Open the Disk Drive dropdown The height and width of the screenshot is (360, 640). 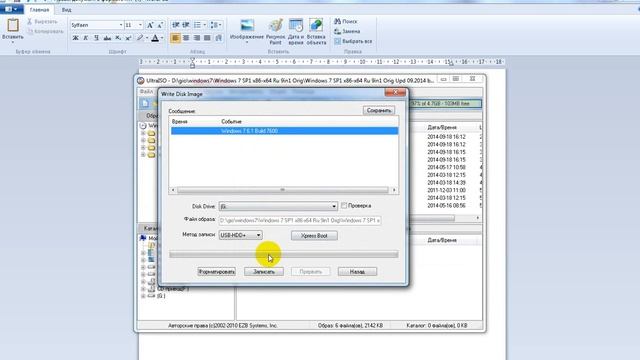pyautogui.click(x=334, y=206)
